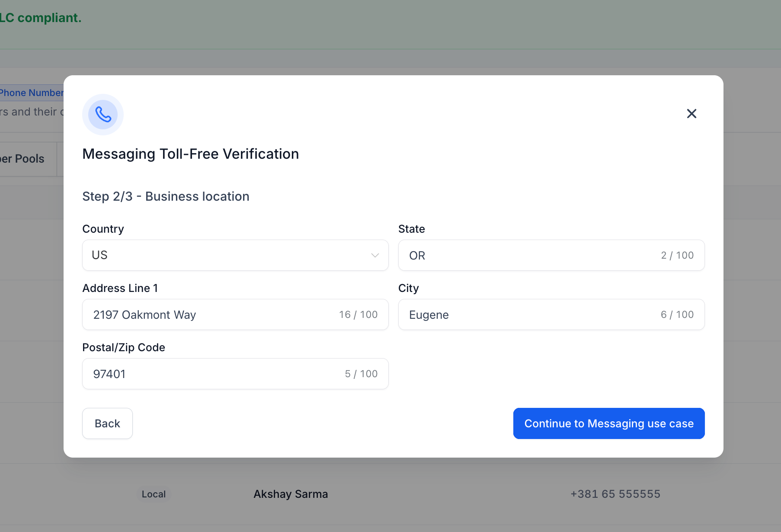Click the phone icon in modal header
The width and height of the screenshot is (781, 532).
pos(103,115)
